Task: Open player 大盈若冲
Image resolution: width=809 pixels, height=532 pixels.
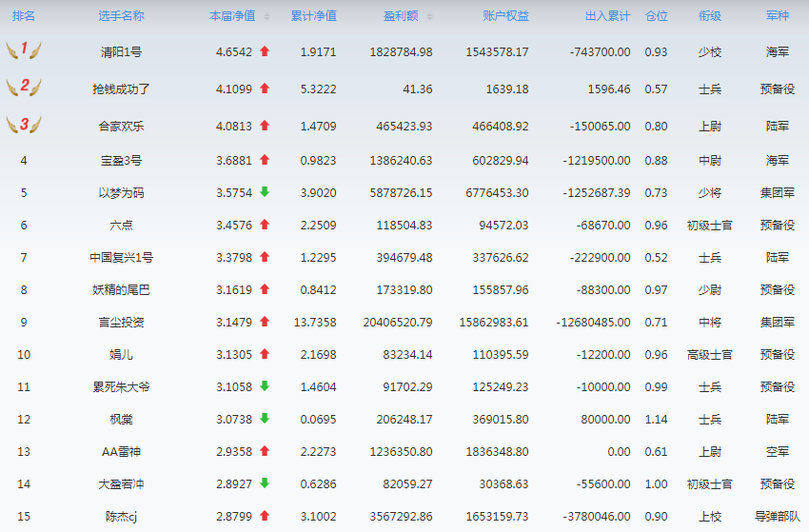Action: 121,484
